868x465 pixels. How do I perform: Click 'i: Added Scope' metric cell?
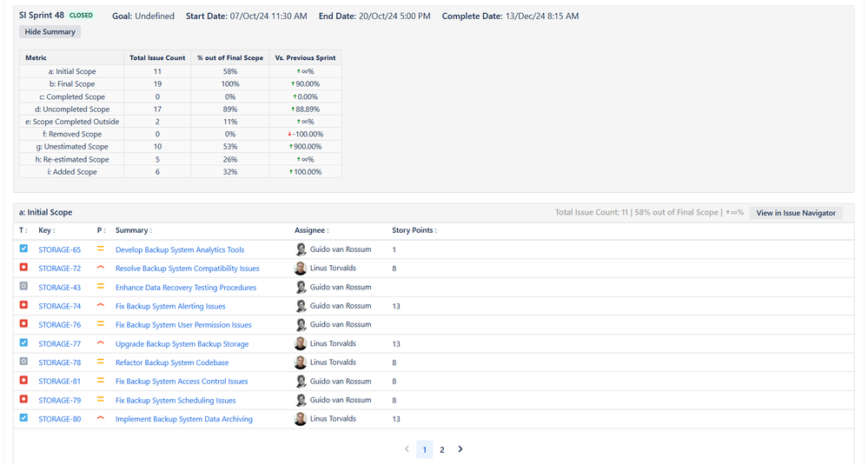pyautogui.click(x=72, y=171)
